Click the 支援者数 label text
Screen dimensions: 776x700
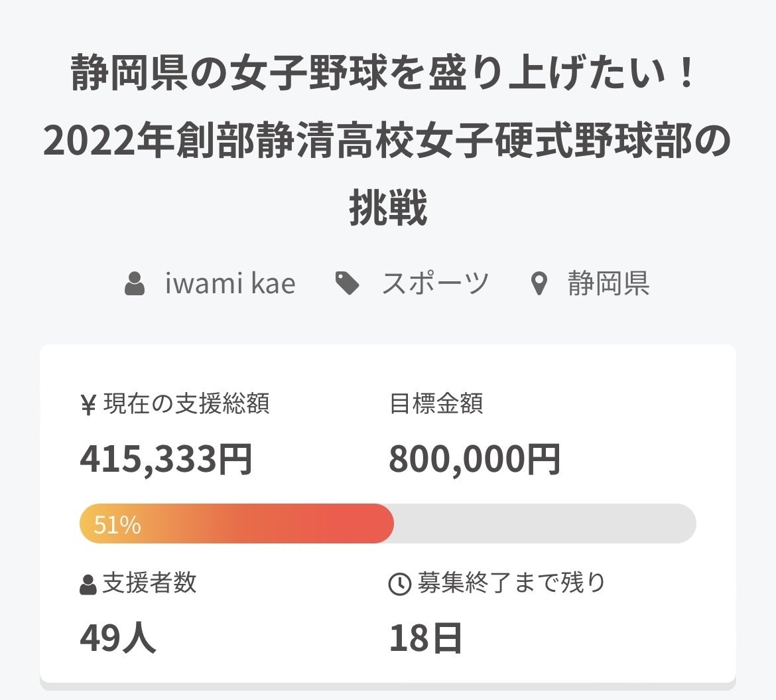click(x=149, y=583)
